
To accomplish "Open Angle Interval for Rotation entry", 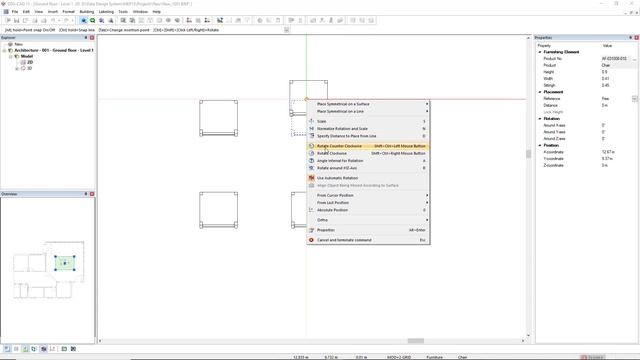I will coord(368,160).
